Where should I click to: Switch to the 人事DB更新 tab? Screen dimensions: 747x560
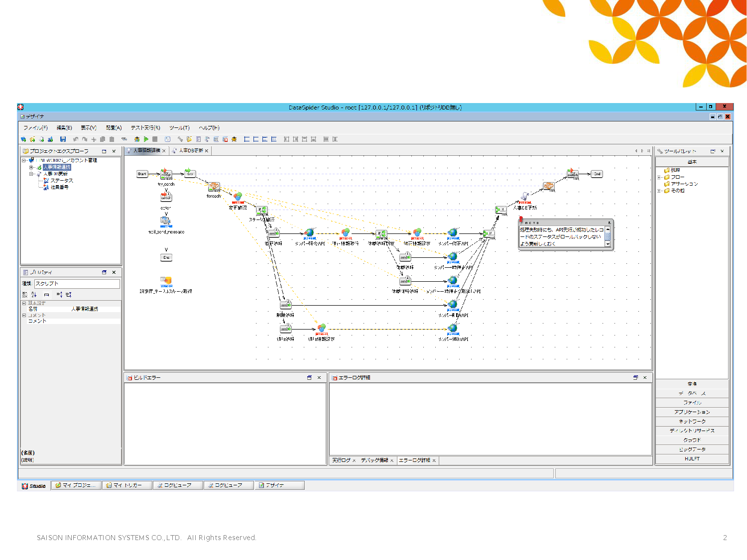coord(191,150)
